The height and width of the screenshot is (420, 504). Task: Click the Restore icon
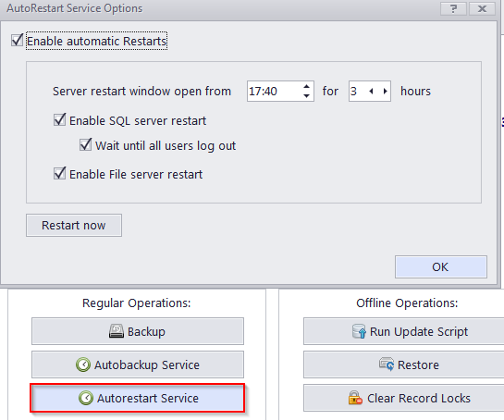387,364
